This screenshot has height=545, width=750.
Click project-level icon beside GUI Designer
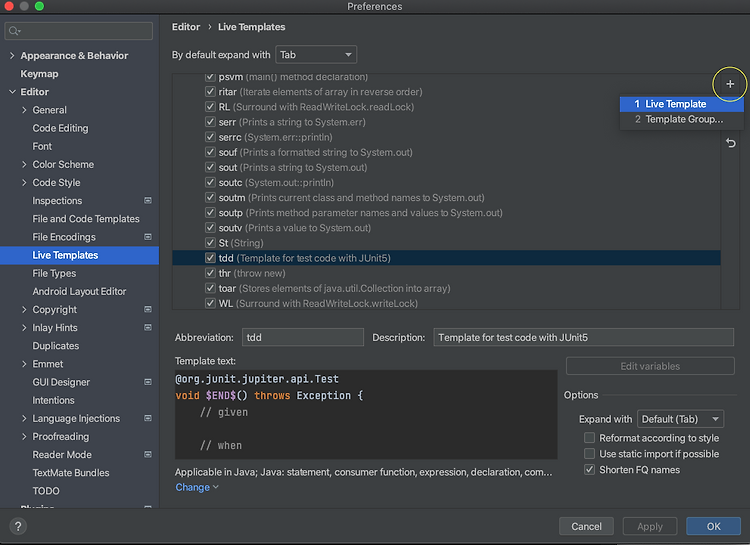pyautogui.click(x=148, y=382)
